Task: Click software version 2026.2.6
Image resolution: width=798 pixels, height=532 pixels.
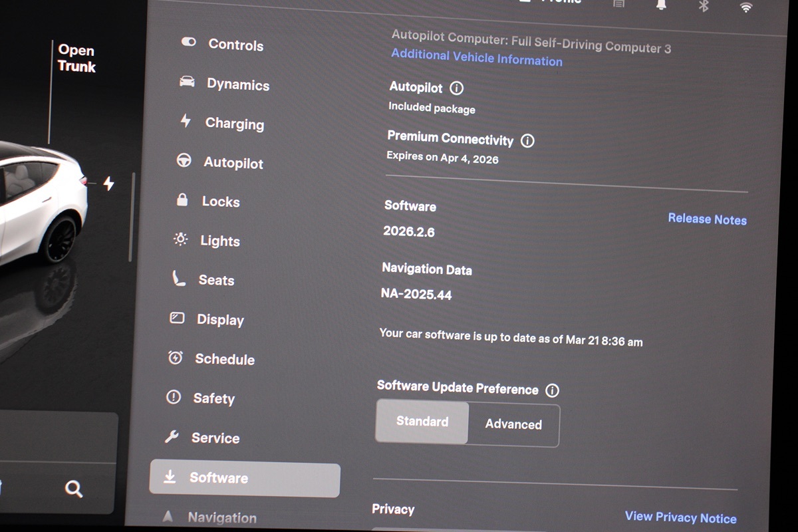Action: click(x=409, y=231)
